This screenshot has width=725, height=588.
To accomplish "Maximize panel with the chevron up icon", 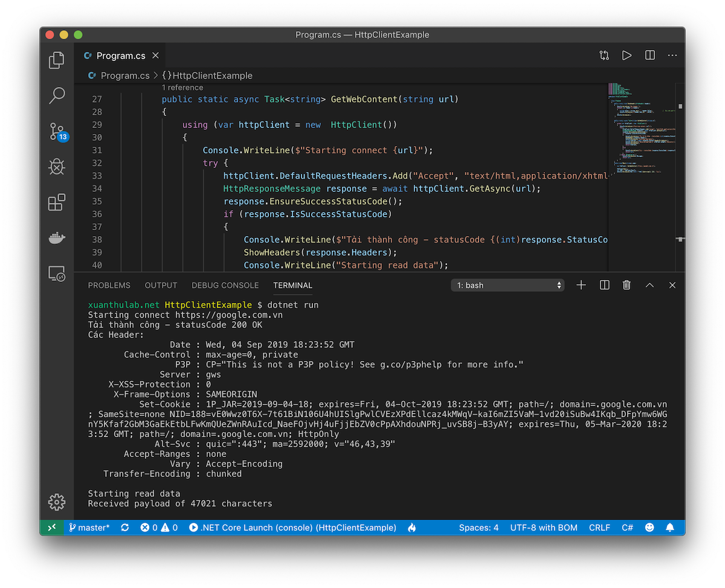I will coord(649,285).
